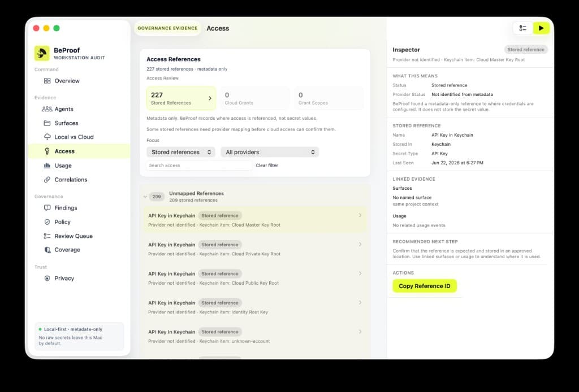Click chevron on Cloud Private Key Root row
The height and width of the screenshot is (392, 579).
pos(360,244)
